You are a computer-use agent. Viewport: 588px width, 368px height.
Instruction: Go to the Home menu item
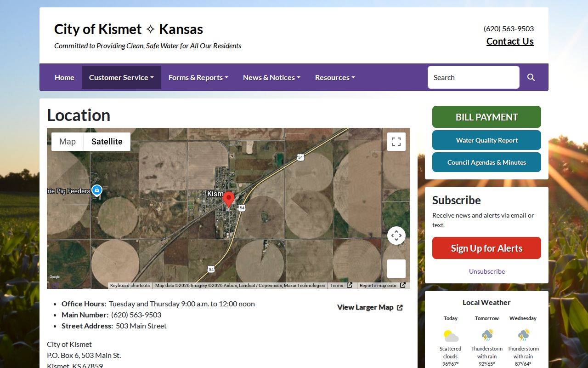click(x=64, y=77)
